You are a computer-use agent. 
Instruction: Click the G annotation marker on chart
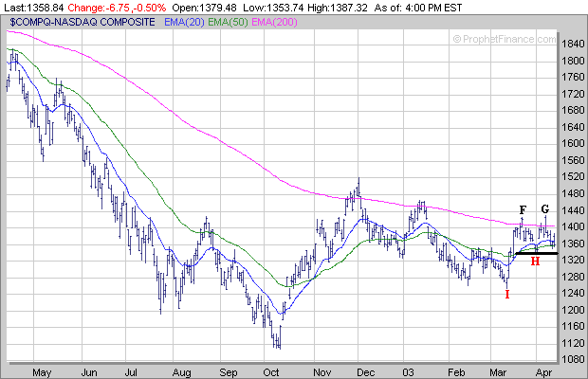pos(545,209)
